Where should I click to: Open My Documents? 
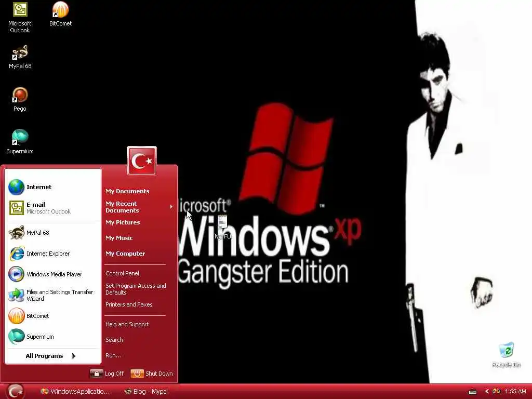(127, 191)
